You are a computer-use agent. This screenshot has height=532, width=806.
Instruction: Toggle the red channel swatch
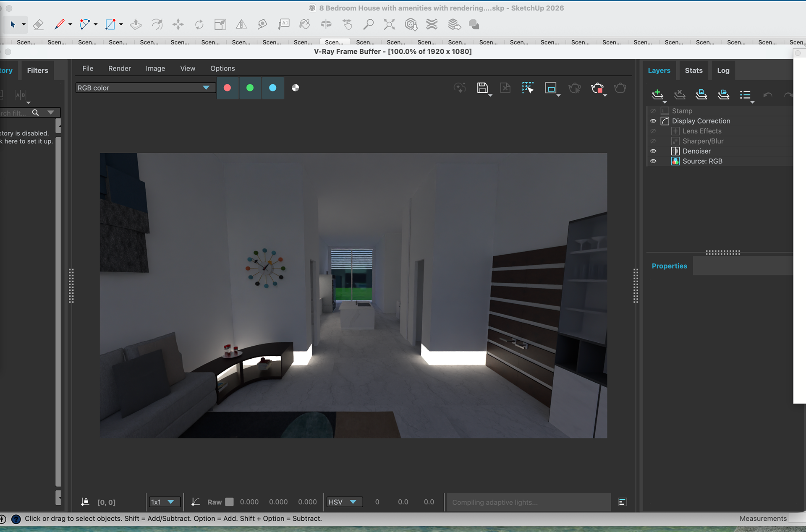[228, 88]
